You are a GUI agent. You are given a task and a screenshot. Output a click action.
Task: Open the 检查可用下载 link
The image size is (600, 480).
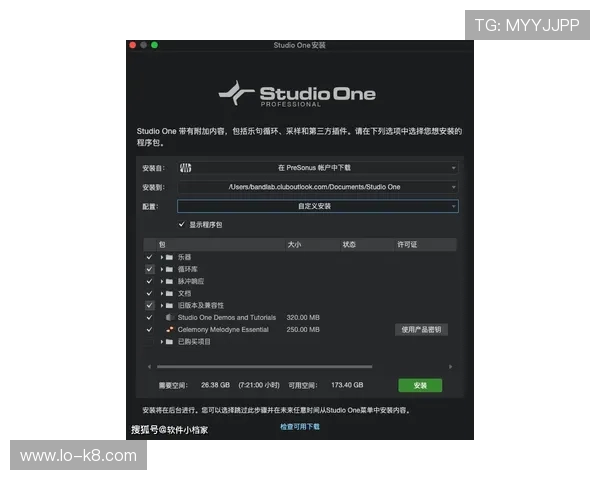tap(300, 427)
